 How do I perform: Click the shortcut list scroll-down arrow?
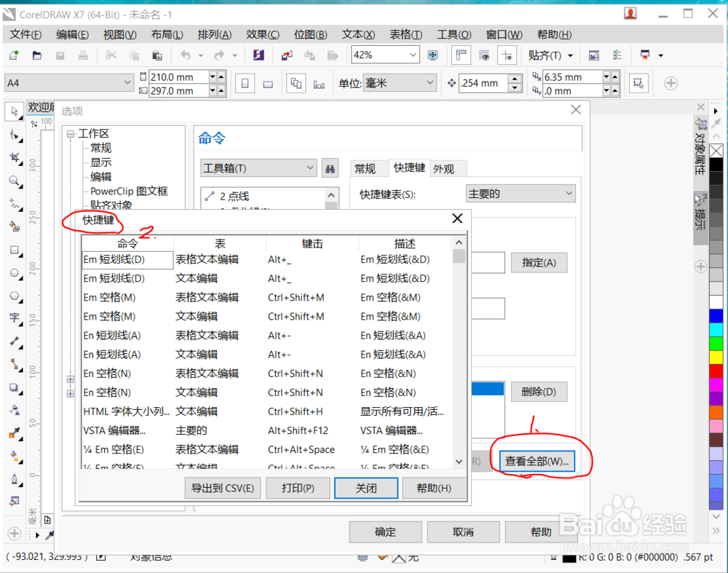(459, 462)
